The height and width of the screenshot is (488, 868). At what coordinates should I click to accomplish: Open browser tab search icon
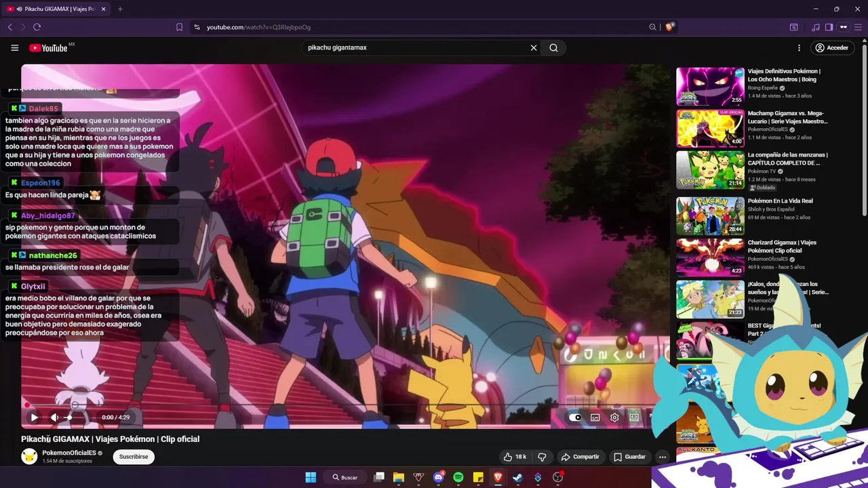[x=793, y=27]
